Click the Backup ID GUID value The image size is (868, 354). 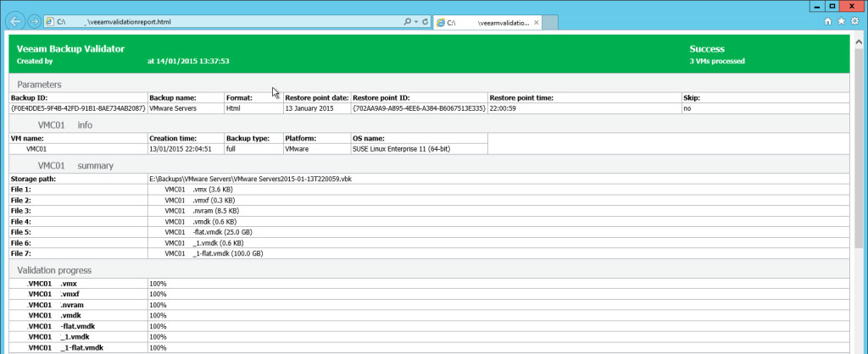click(78, 108)
